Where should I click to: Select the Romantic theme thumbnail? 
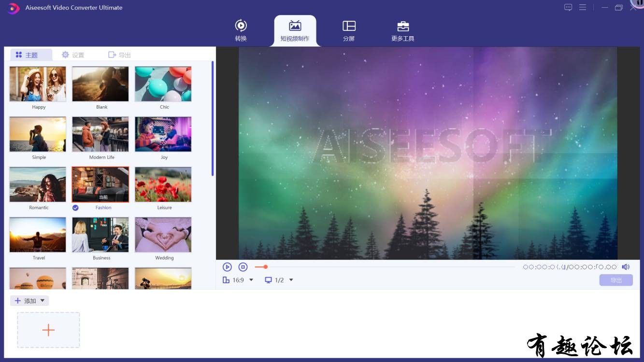point(38,184)
